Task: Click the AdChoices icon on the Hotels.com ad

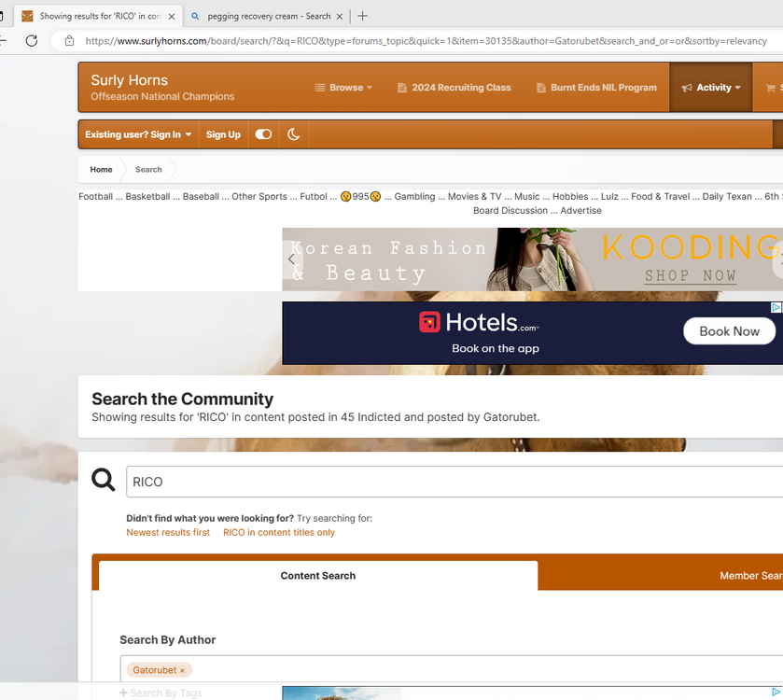Action: 776,307
